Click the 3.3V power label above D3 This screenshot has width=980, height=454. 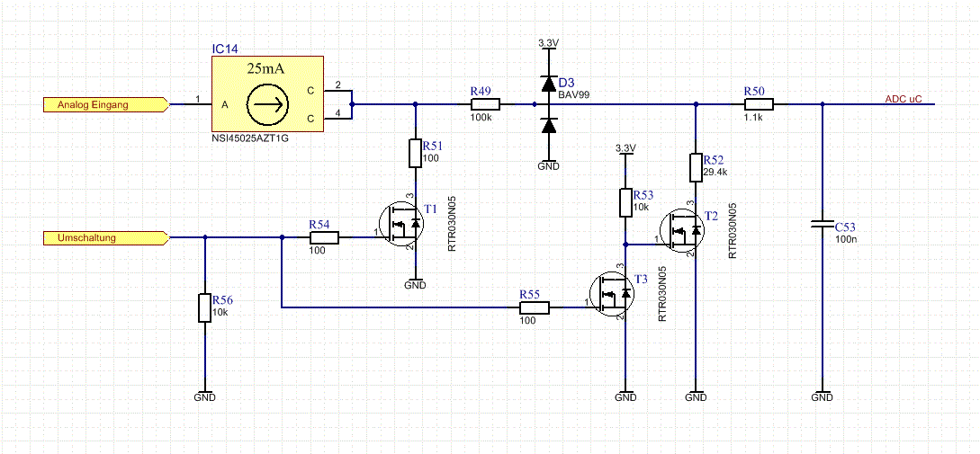(x=549, y=43)
